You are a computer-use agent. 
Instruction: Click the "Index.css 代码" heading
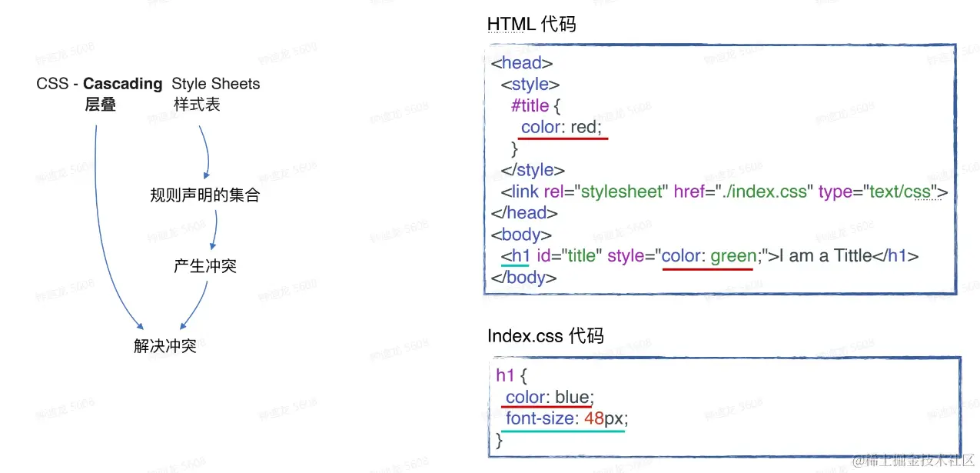click(546, 336)
